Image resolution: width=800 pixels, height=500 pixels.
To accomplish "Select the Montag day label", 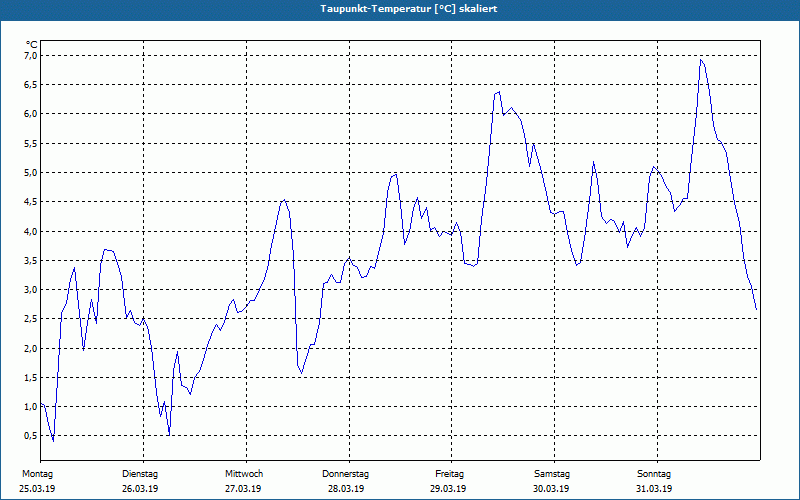I will coord(37,474).
